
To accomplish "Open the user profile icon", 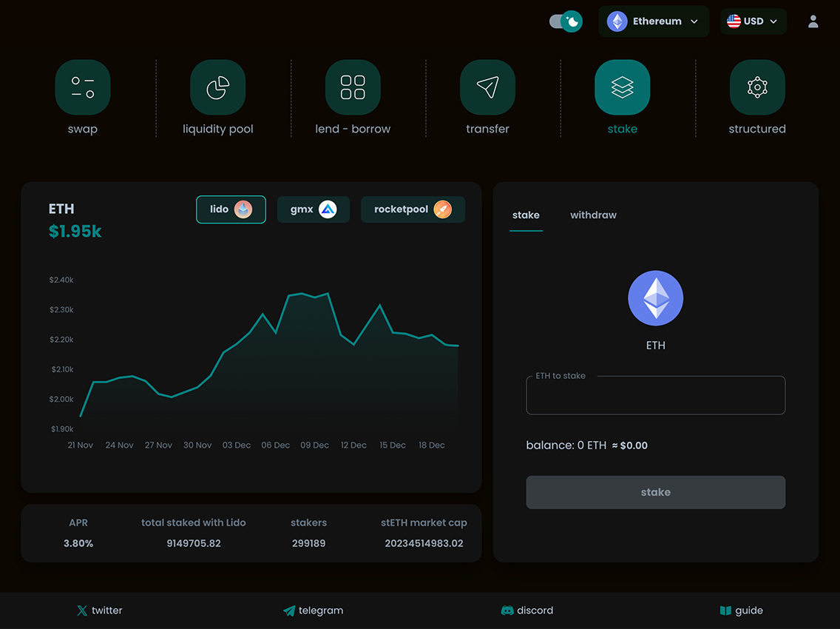I will click(x=813, y=21).
